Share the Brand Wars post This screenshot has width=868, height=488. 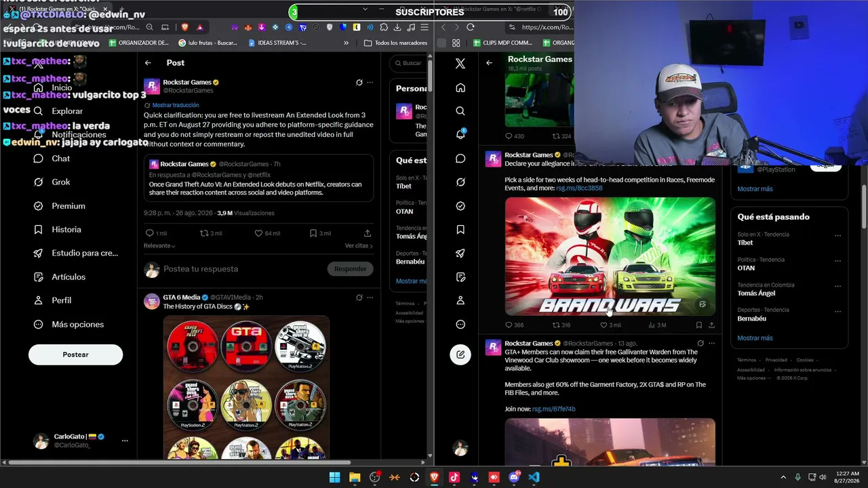pos(711,325)
